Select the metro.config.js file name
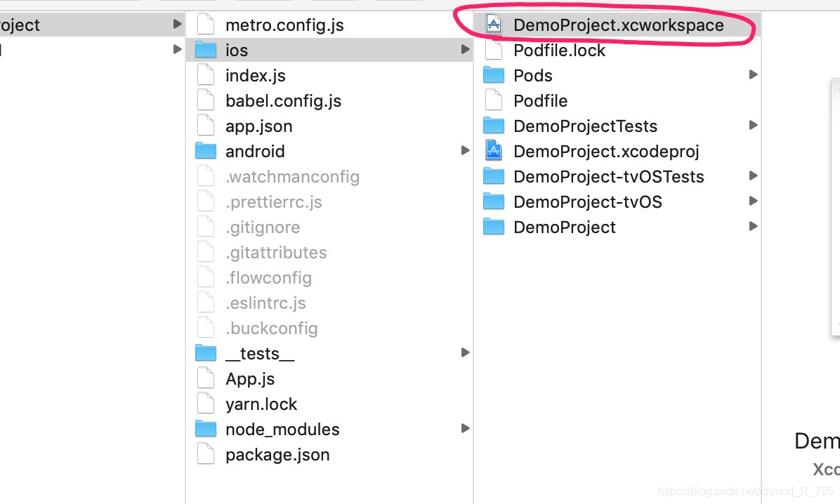The height and width of the screenshot is (504, 840). pyautogui.click(x=284, y=25)
